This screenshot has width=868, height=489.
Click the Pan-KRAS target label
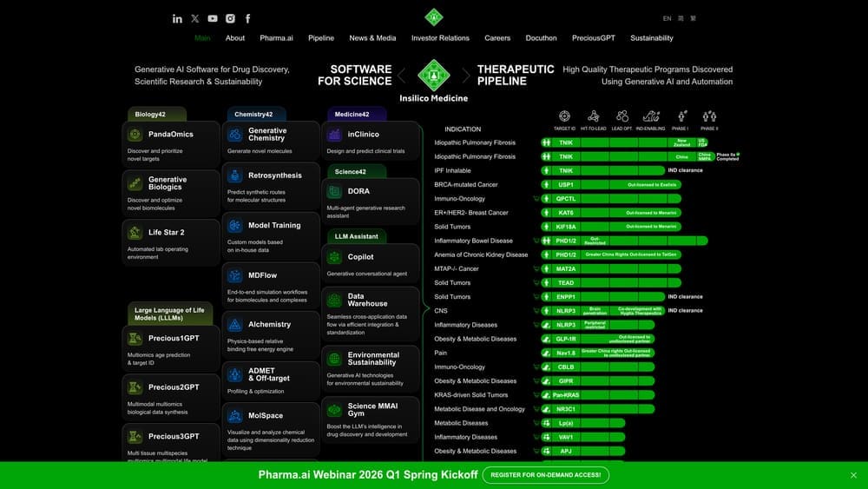point(566,395)
